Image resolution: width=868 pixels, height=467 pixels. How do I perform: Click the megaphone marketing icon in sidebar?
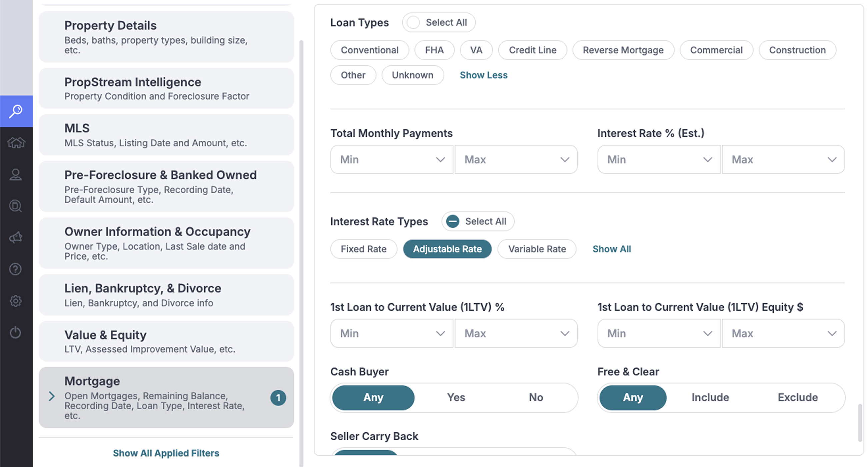(x=16, y=238)
